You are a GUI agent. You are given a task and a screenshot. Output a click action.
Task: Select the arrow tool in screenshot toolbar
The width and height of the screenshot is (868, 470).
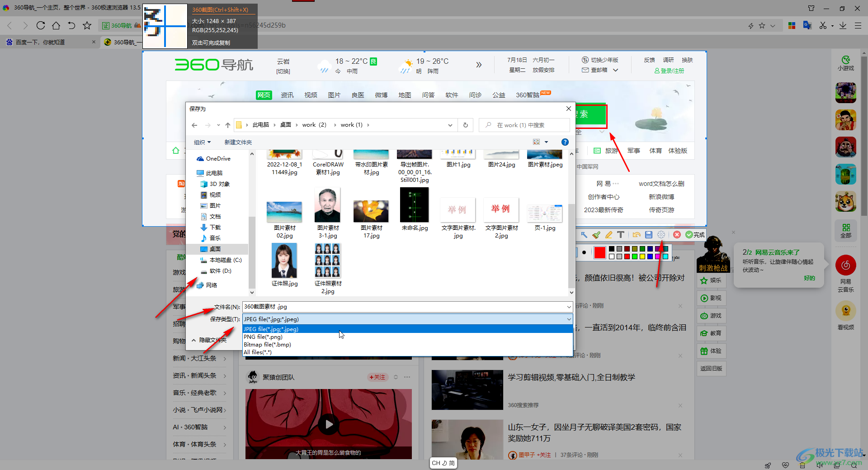pyautogui.click(x=584, y=234)
